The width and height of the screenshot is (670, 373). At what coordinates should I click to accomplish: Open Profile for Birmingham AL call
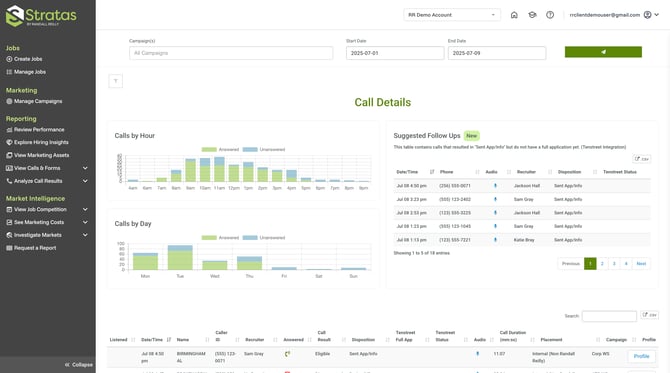(x=641, y=356)
